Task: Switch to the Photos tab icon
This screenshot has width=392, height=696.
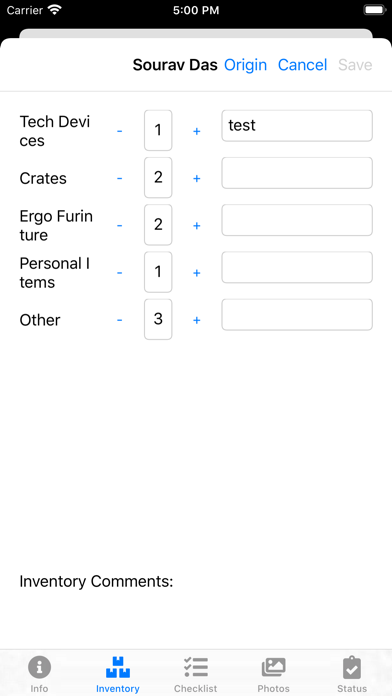Action: pos(273,667)
